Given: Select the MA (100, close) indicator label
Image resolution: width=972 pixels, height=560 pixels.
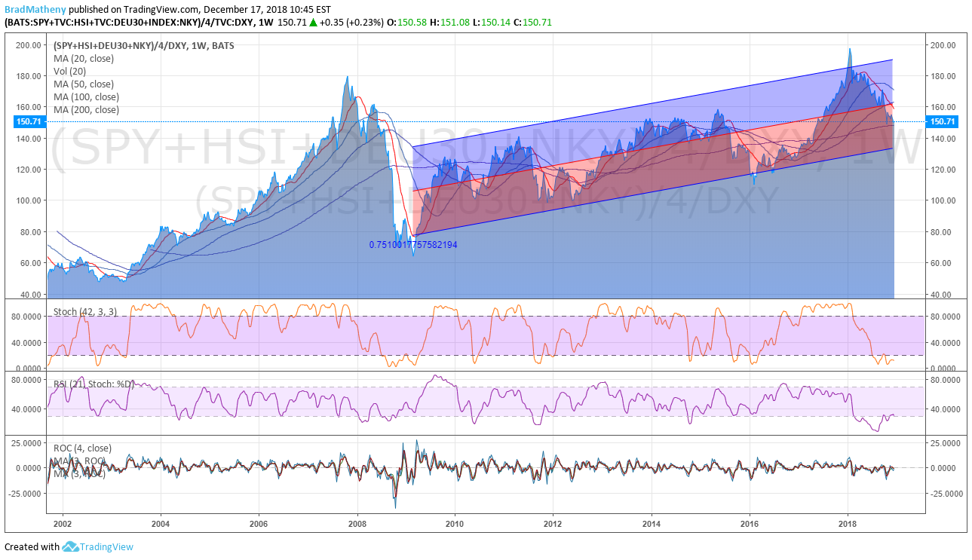Looking at the screenshot, I should (86, 96).
